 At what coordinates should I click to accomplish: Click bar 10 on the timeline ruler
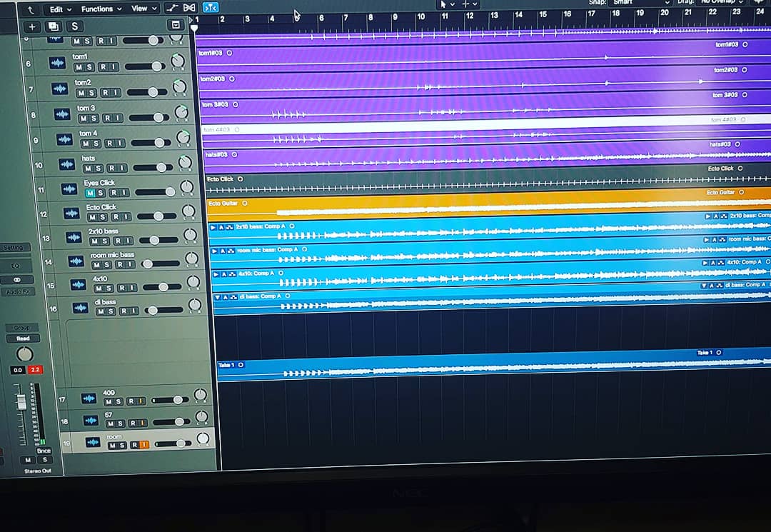click(x=421, y=16)
